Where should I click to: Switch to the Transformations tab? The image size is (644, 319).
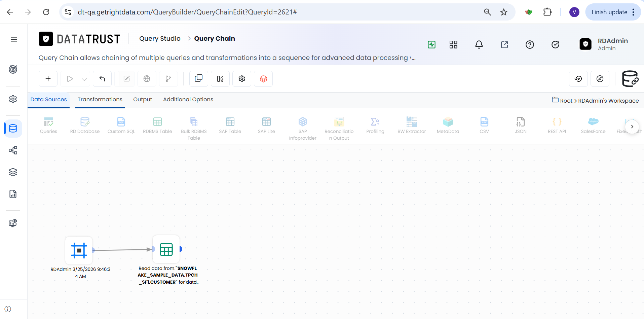100,100
